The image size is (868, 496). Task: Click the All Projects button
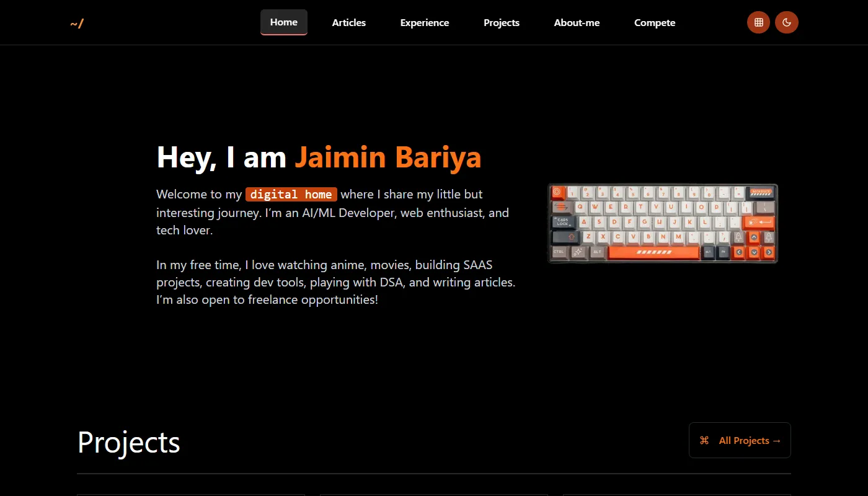click(740, 440)
